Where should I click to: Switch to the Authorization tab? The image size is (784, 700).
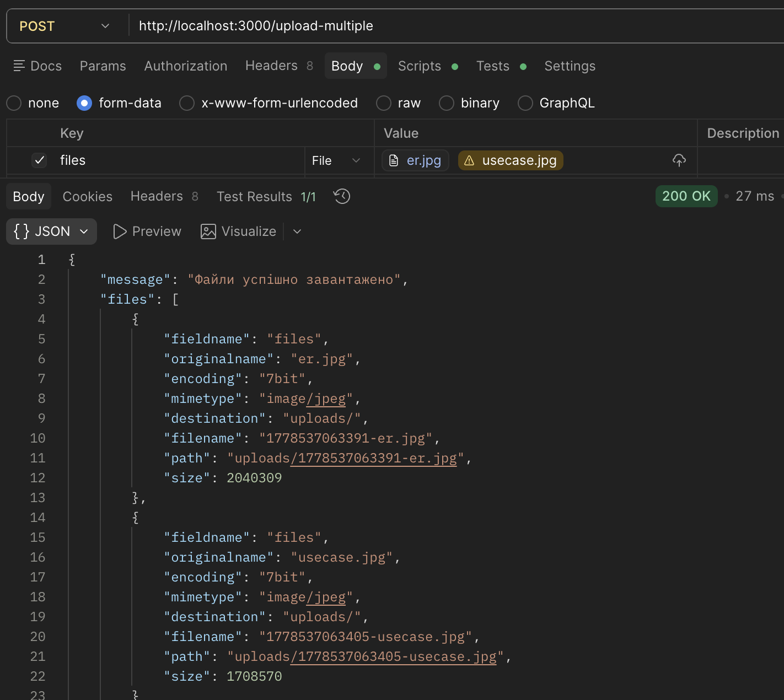(x=186, y=66)
